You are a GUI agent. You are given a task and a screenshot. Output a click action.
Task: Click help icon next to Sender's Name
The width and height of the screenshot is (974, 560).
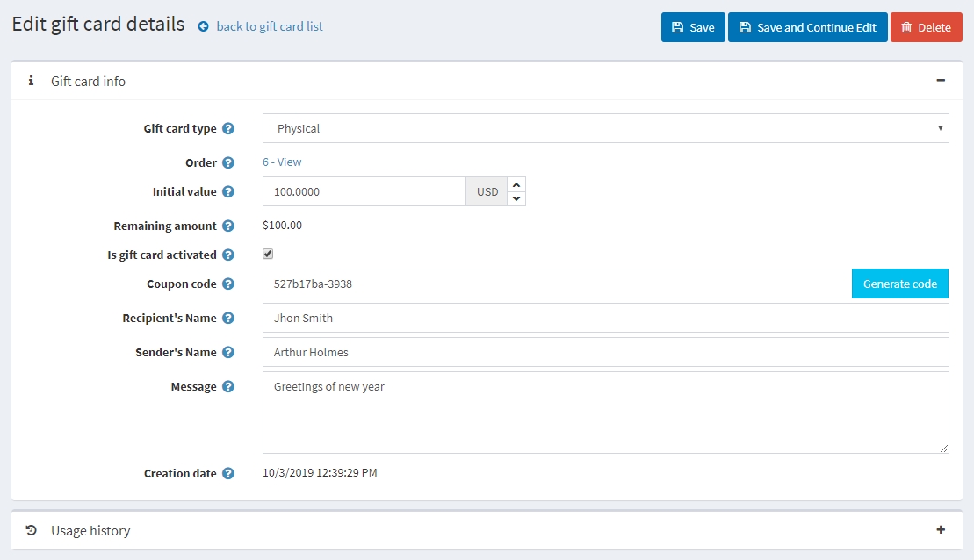point(228,353)
